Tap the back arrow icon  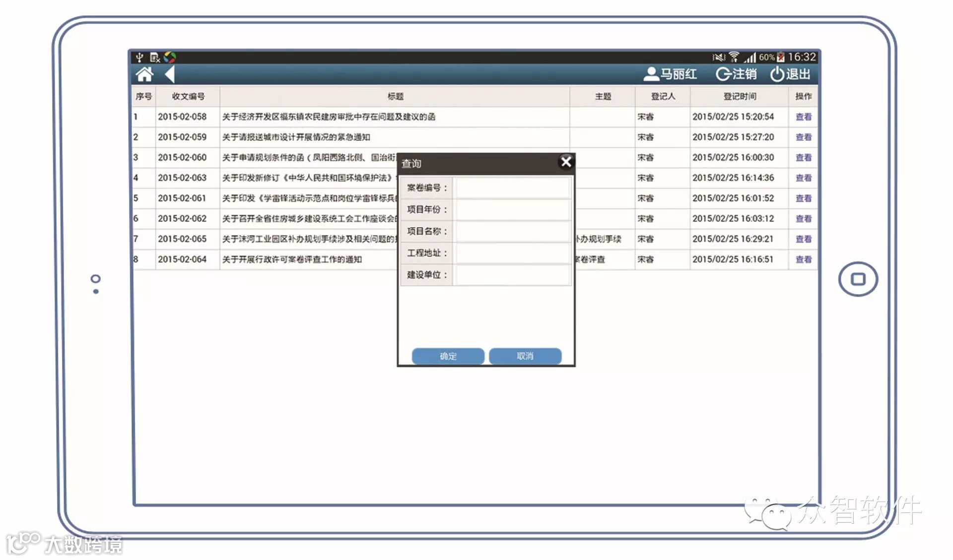click(170, 74)
